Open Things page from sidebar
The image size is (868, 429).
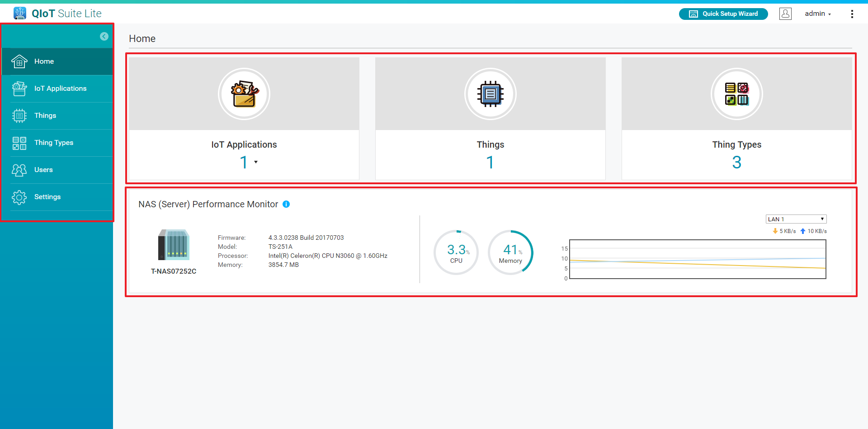click(45, 116)
